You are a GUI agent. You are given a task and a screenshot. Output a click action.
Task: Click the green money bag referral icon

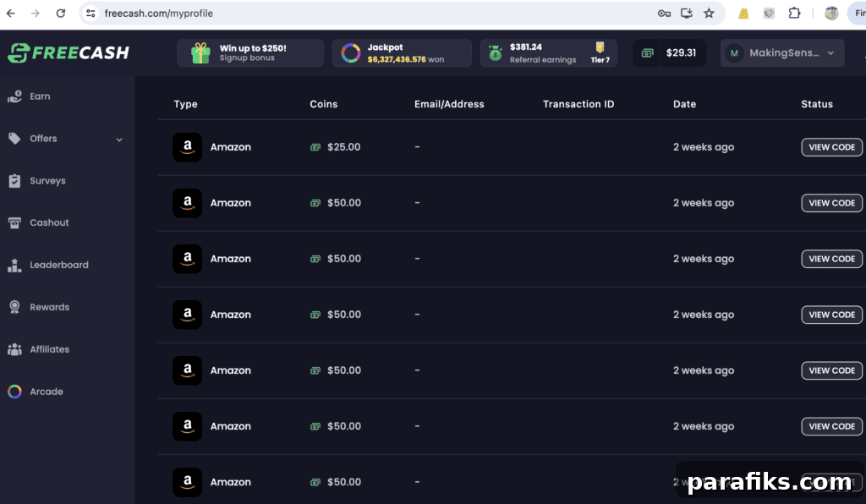pyautogui.click(x=496, y=53)
